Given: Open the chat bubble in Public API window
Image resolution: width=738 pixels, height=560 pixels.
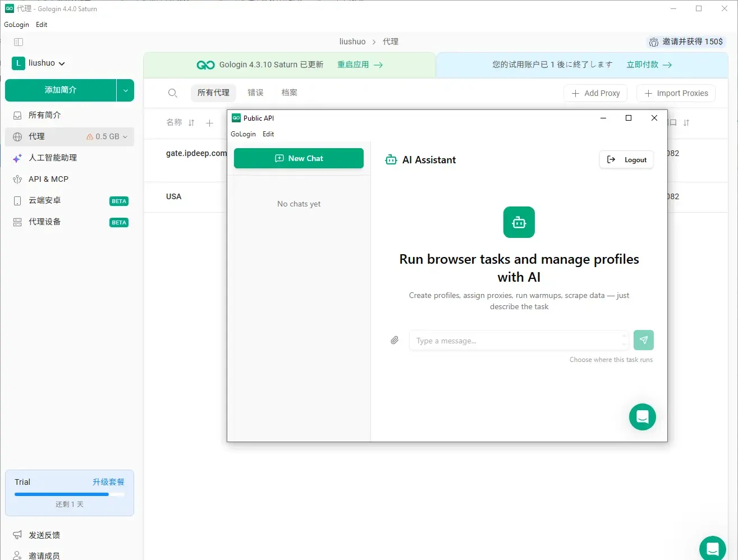Looking at the screenshot, I should (643, 417).
